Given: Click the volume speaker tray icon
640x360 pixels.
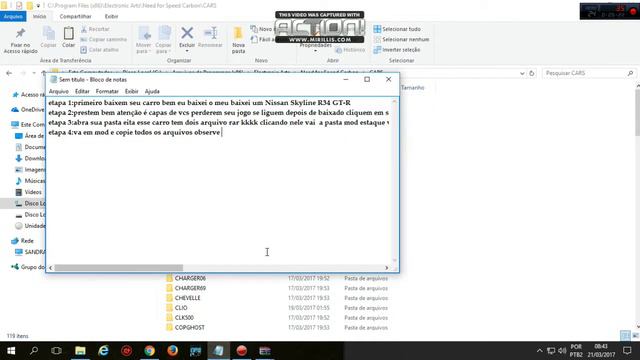Looking at the screenshot, I should (x=562, y=351).
